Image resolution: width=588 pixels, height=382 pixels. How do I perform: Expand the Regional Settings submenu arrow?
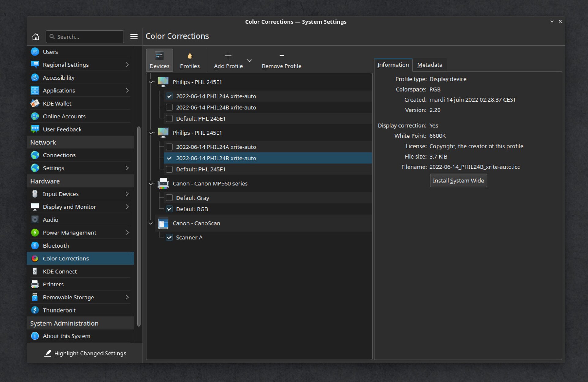point(127,65)
